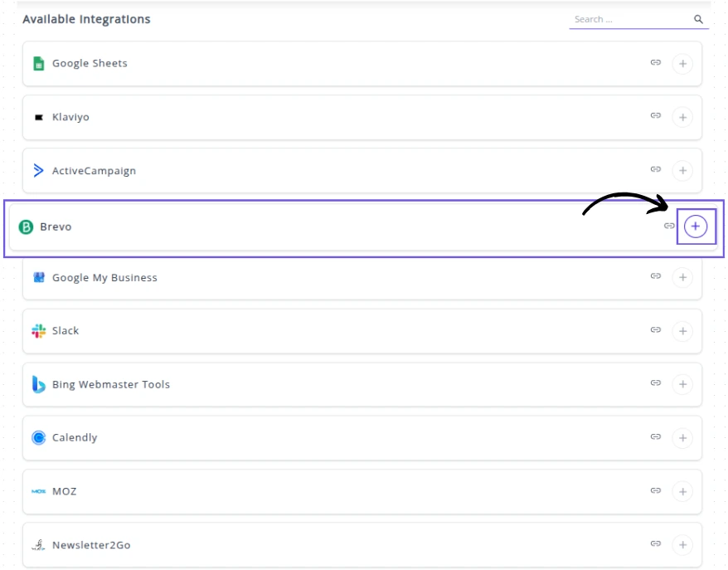
Task: Add the Klaviyo integration with plus
Action: click(x=682, y=117)
